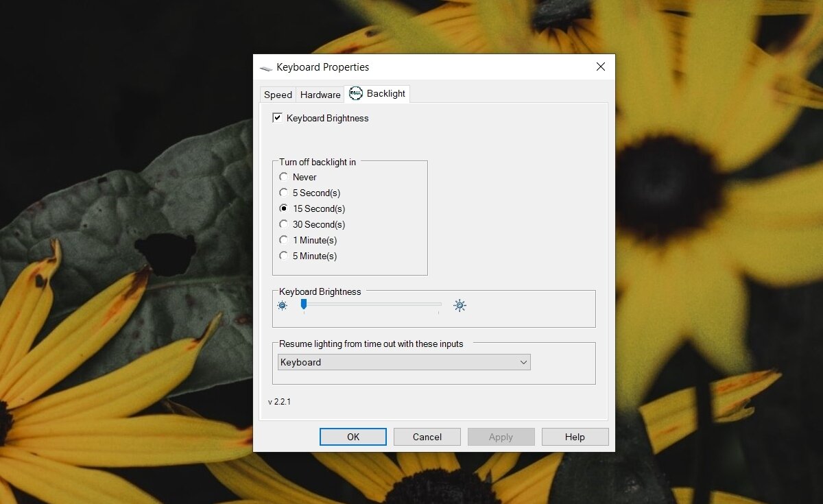The image size is (823, 504).
Task: Switch to the Hardware tab
Action: pyautogui.click(x=320, y=95)
